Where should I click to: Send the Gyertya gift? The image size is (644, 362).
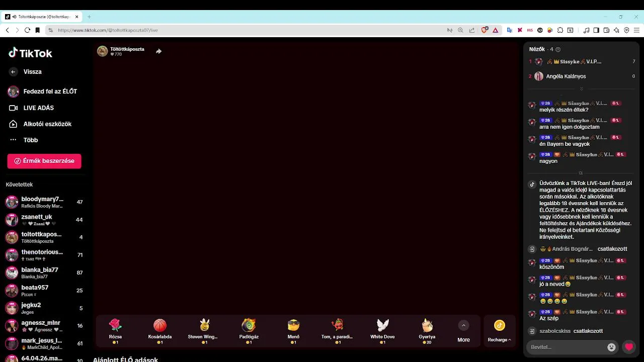pyautogui.click(x=427, y=331)
